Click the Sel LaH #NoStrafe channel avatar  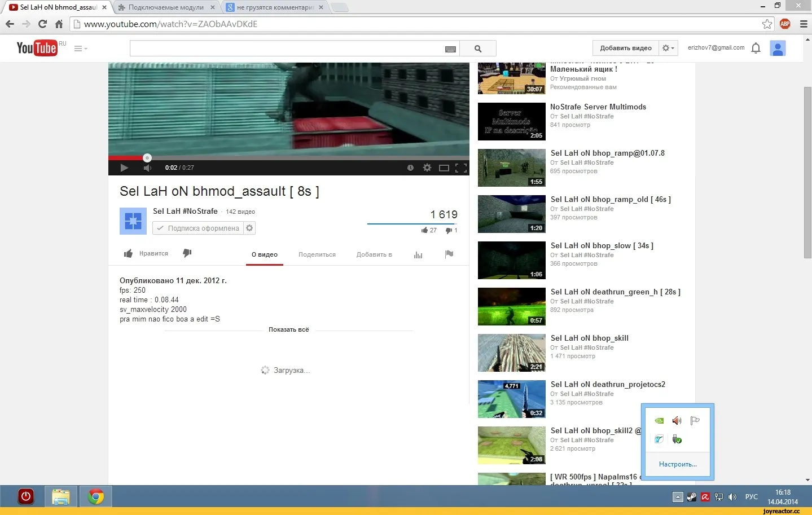click(x=133, y=221)
